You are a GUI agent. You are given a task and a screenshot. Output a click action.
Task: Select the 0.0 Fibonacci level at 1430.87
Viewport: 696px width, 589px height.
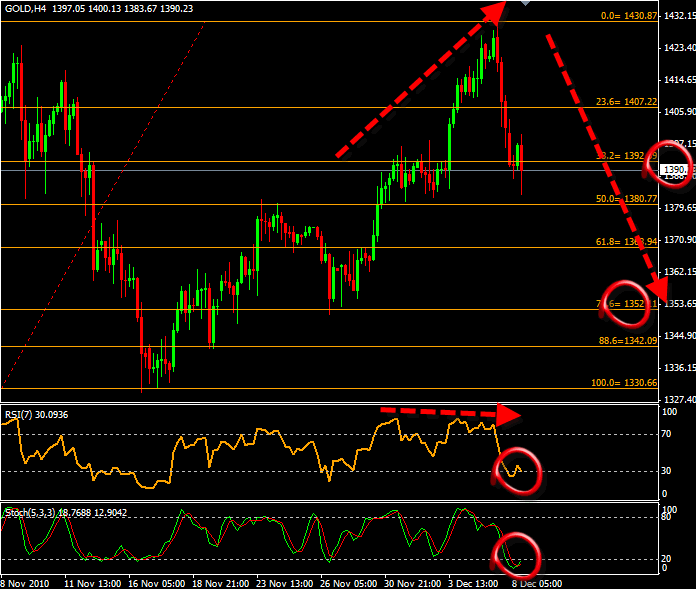click(x=627, y=16)
